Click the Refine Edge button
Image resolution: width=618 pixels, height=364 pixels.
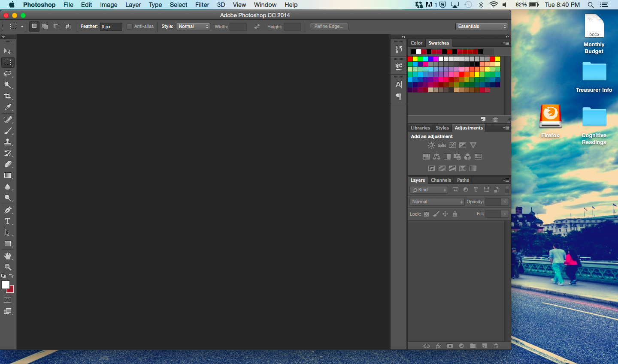click(x=329, y=27)
